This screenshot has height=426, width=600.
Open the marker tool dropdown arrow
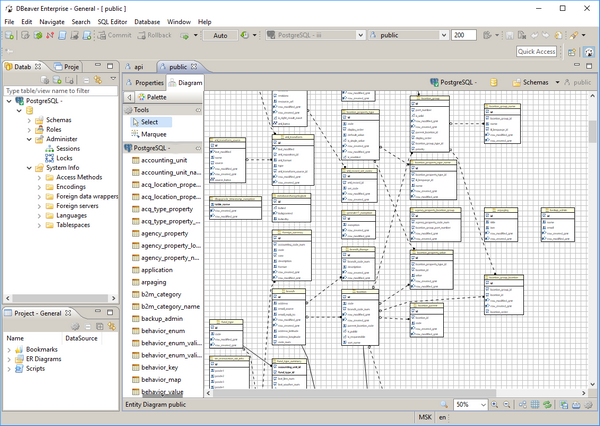(x=584, y=35)
